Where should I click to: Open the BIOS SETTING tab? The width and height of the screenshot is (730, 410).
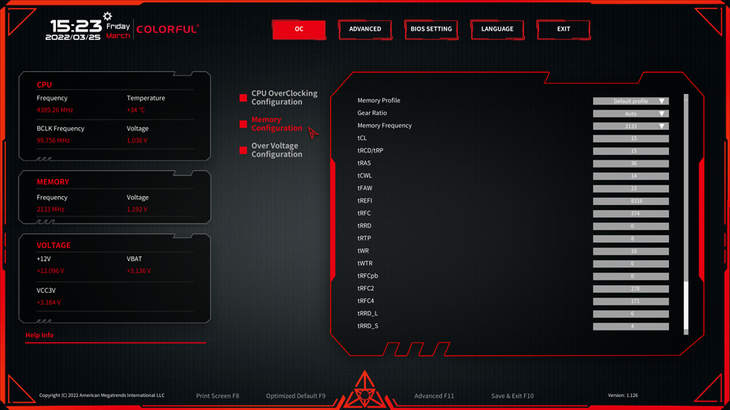coord(431,29)
